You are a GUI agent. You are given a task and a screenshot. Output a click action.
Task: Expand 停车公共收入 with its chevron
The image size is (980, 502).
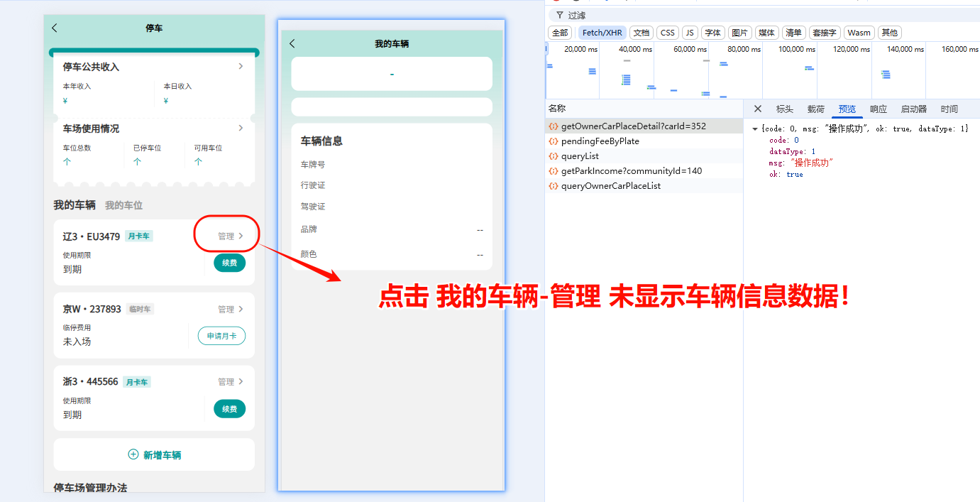tap(241, 65)
